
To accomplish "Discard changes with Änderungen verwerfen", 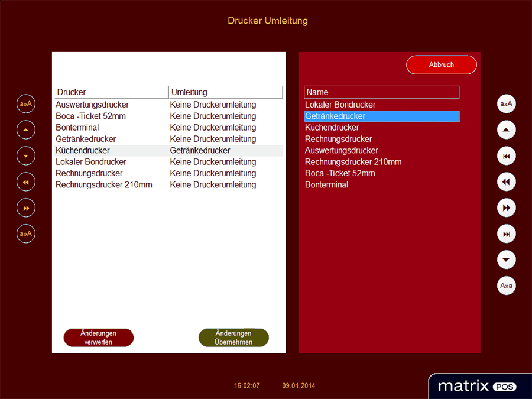I will pyautogui.click(x=99, y=338).
